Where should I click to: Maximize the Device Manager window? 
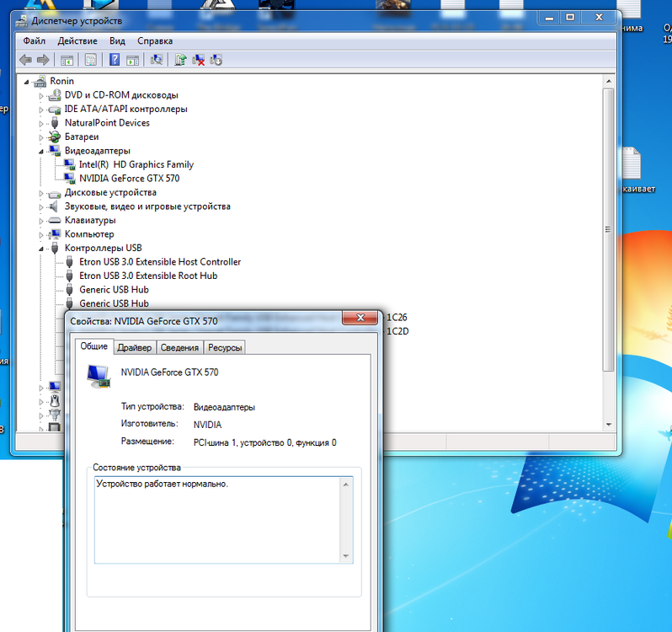click(570, 18)
